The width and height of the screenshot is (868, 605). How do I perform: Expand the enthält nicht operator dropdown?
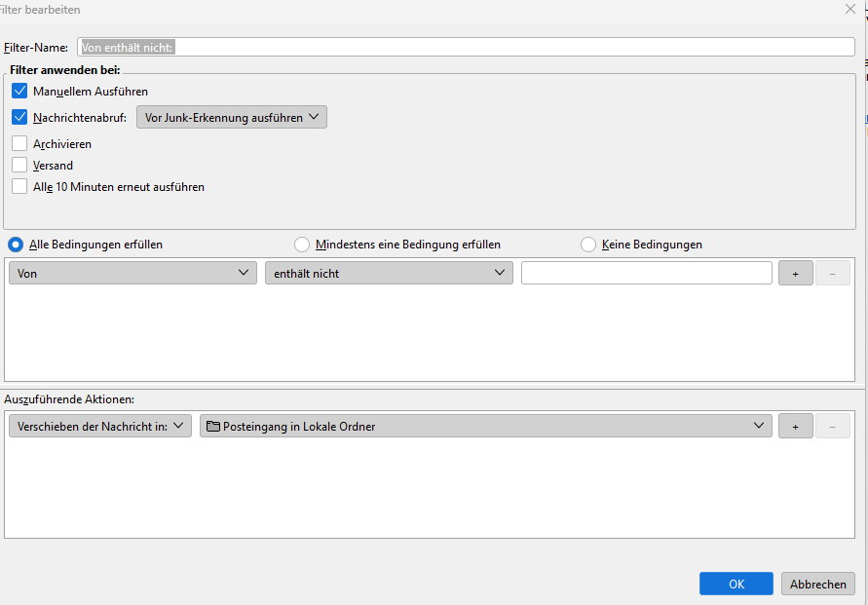389,273
